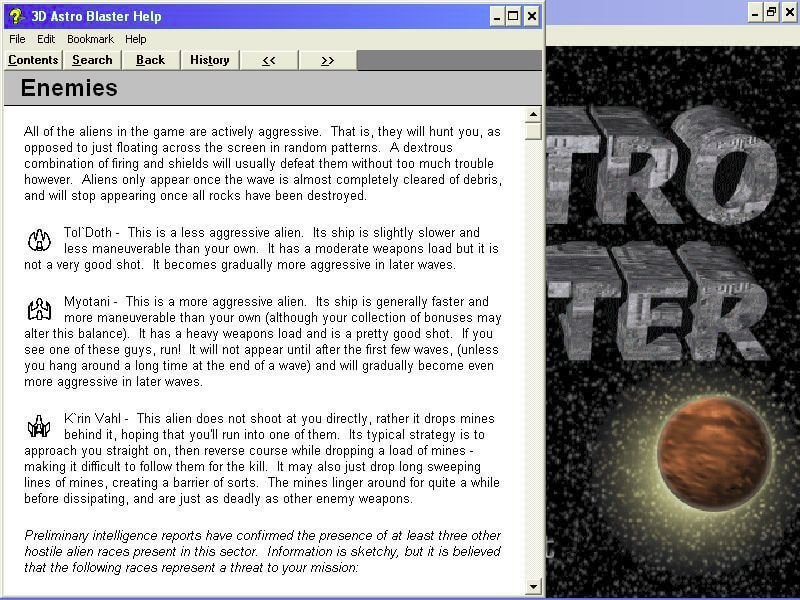Minimize the 3D Astro Blaster Help window
The image size is (800, 600).
click(497, 16)
